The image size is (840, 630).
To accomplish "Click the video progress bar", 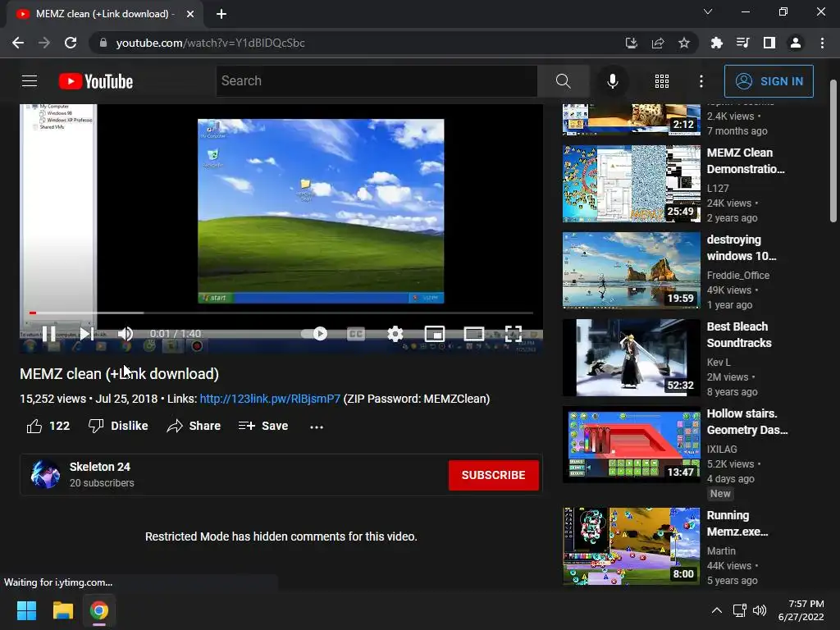I will click(281, 313).
